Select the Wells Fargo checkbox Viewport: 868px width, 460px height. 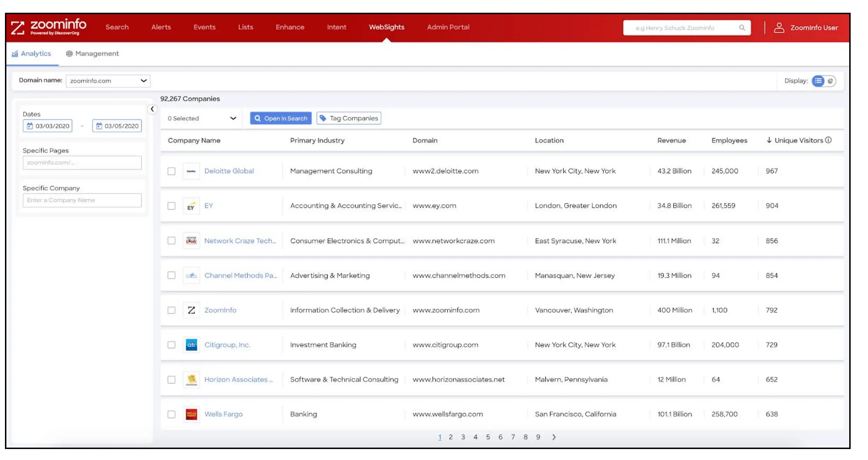pos(172,414)
